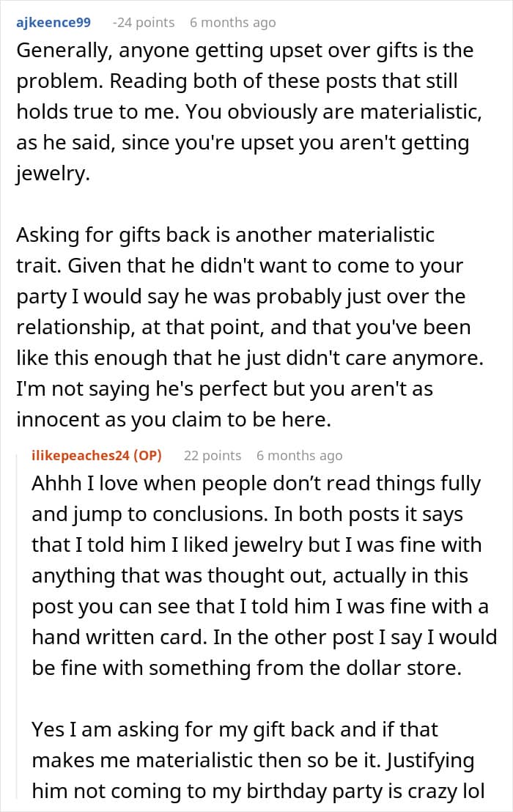This screenshot has height=812, width=513.
Task: Click the line starting "Yes I am asking"
Action: coord(235,730)
